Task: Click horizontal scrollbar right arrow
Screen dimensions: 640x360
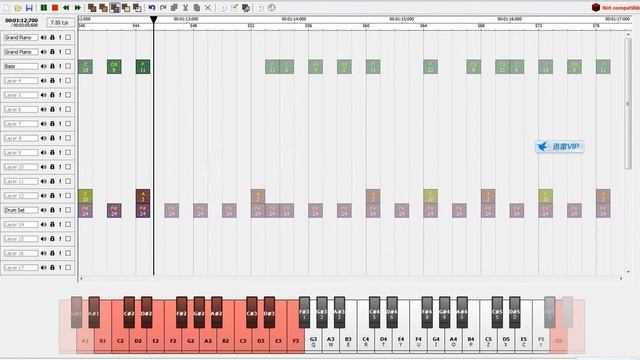Action: click(621, 278)
